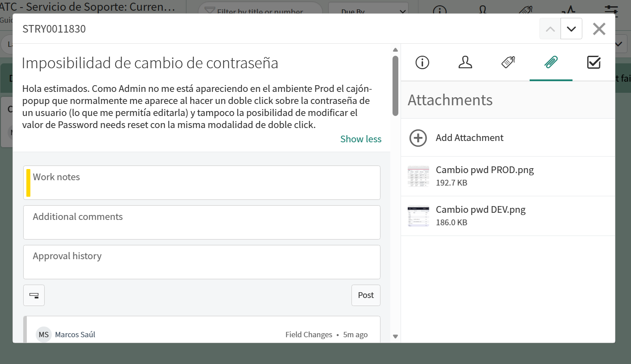Click the plus Add Attachment icon

[418, 138]
